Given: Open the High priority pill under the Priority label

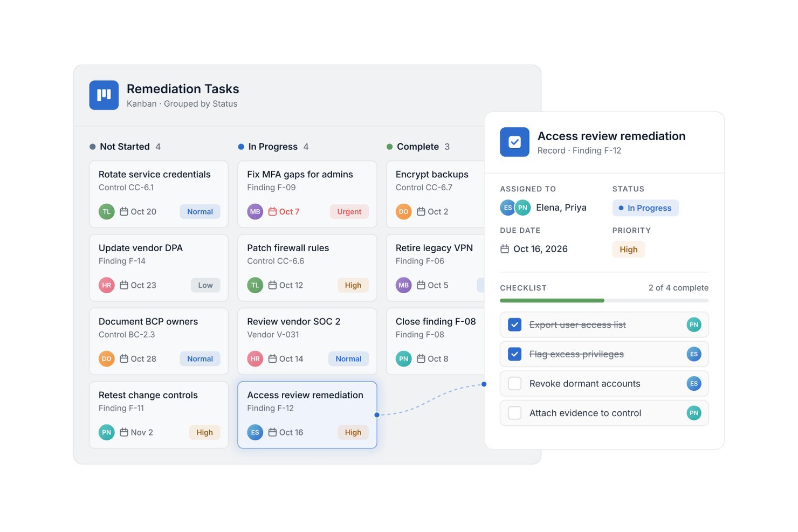Looking at the screenshot, I should pos(629,250).
